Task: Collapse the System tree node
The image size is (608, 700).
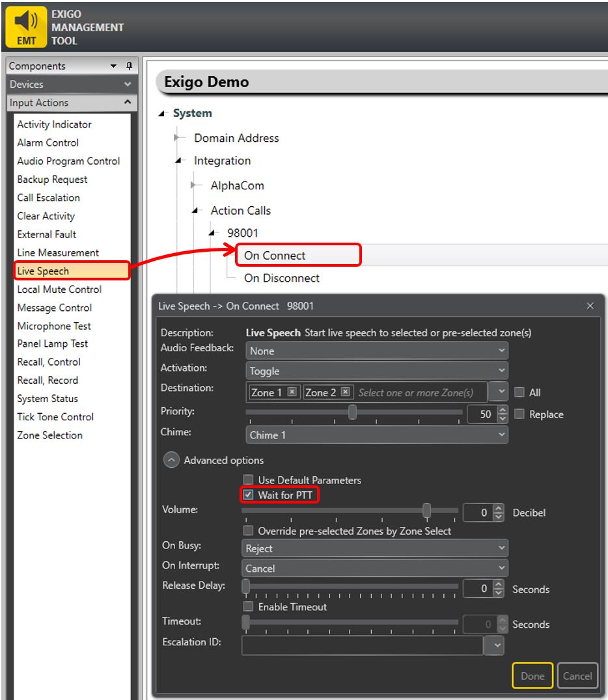Action: 161,114
